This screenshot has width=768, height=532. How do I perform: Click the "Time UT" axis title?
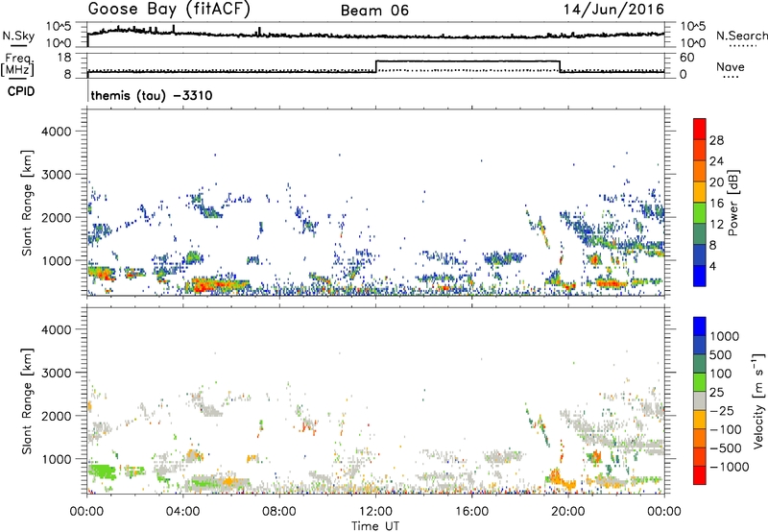point(375,526)
